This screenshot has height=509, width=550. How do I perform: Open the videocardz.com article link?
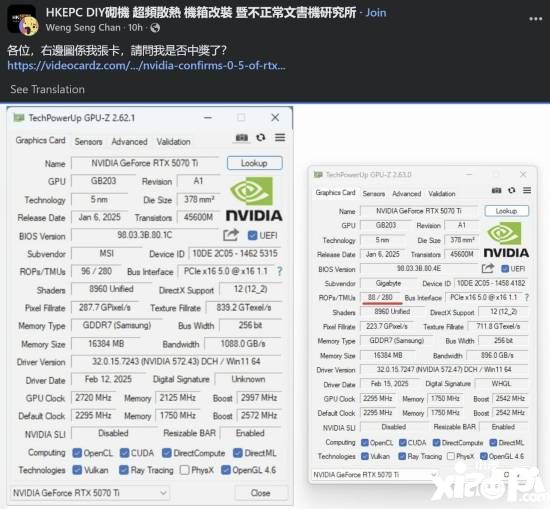[x=146, y=65]
